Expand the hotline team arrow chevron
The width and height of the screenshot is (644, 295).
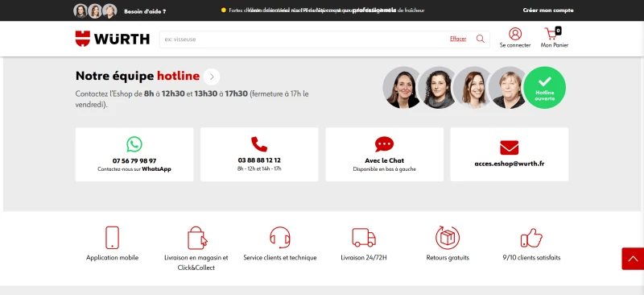[212, 77]
